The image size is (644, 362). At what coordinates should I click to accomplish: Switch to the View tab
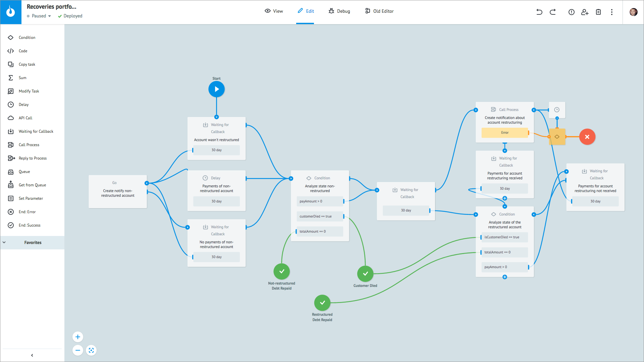[274, 11]
